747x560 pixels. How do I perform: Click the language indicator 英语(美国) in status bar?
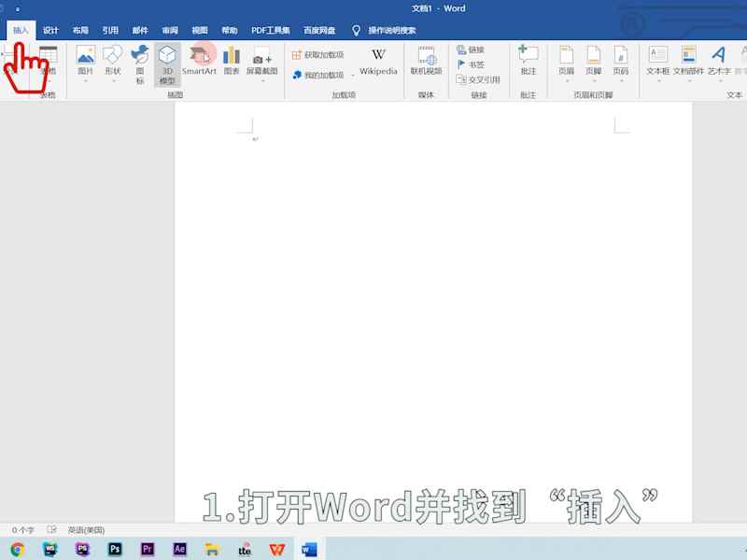(x=86, y=529)
